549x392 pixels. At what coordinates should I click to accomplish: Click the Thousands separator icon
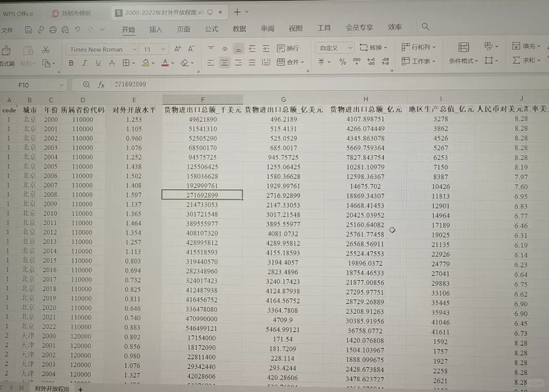[357, 61]
